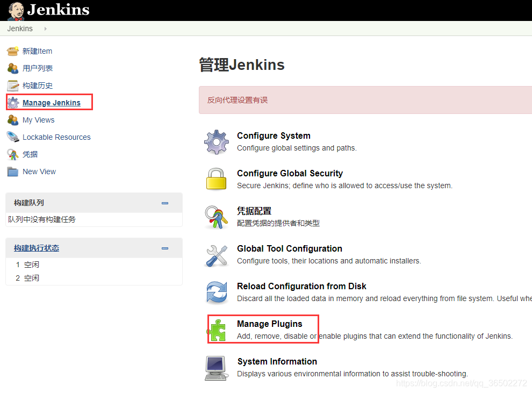The height and width of the screenshot is (393, 532).
Task: Select the '队列中没有构建任务' text
Action: 42,219
